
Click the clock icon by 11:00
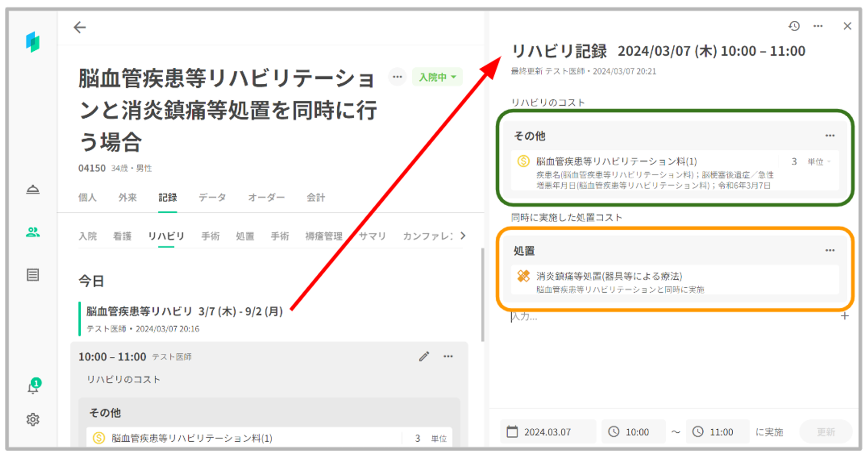(x=698, y=432)
